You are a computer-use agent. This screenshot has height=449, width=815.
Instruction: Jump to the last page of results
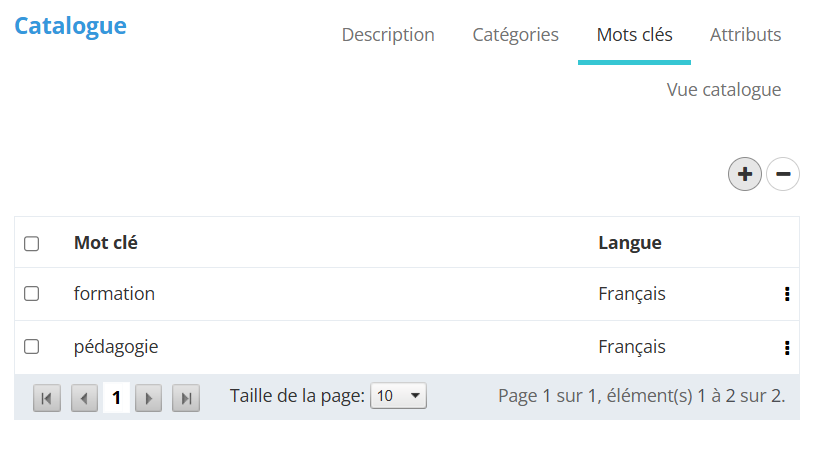point(186,398)
